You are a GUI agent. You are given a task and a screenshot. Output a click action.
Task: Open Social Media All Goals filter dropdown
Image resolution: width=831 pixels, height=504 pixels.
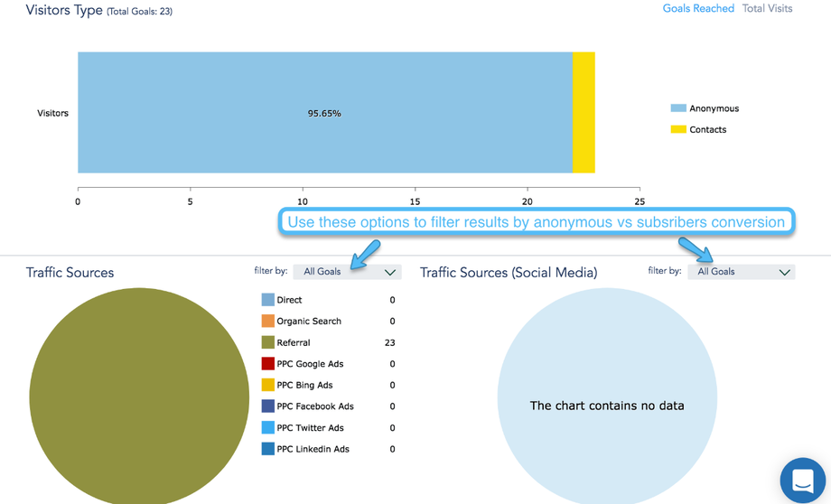tap(741, 272)
